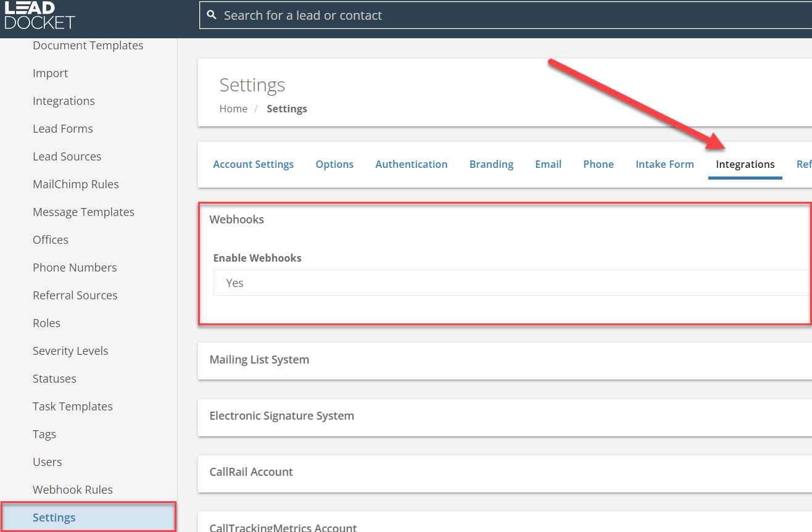The image size is (812, 532).
Task: Open the Users settings page
Action: pos(48,461)
